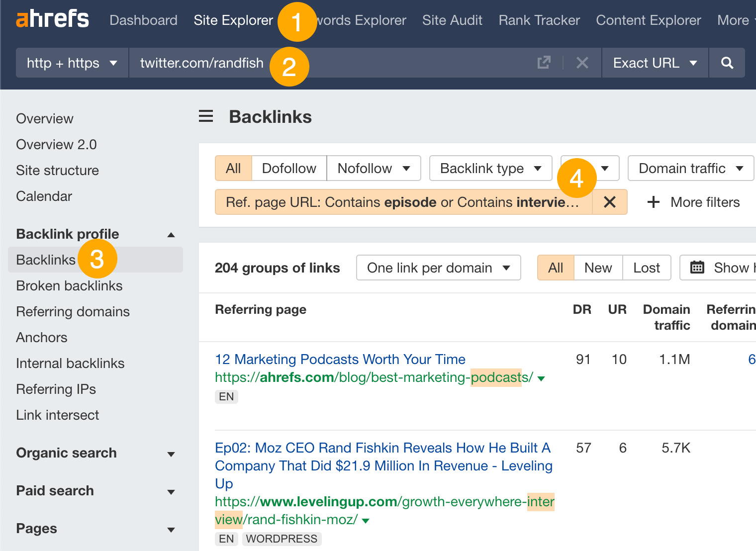Click the plus icon next to More filters
The image size is (756, 551).
coord(653,202)
